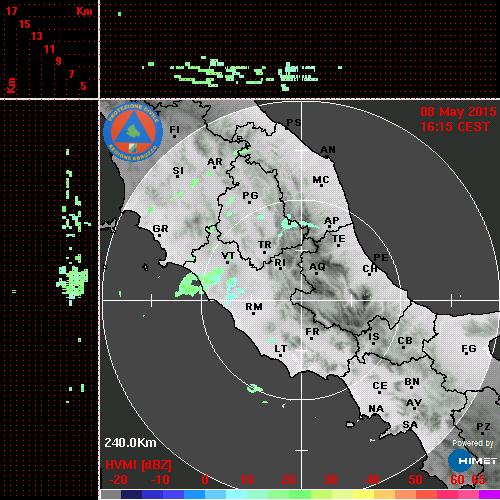Click the Protezione Civile Abruzzo logo
The height and width of the screenshot is (500, 500).
pos(133,132)
